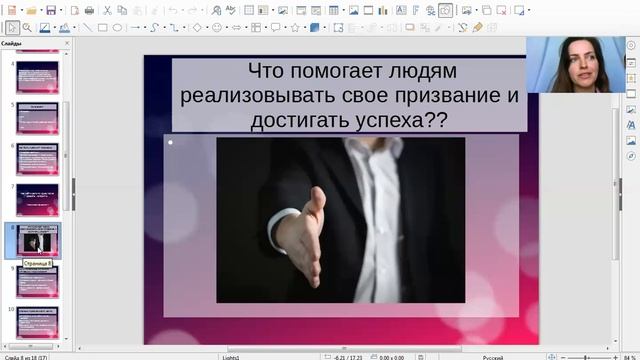Click the zoom out minus button
Viewport: 640px width, 360px height.
coord(563,358)
